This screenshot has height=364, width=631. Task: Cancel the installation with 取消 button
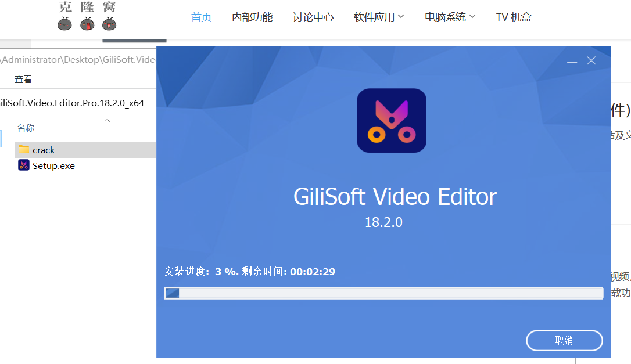coord(564,341)
